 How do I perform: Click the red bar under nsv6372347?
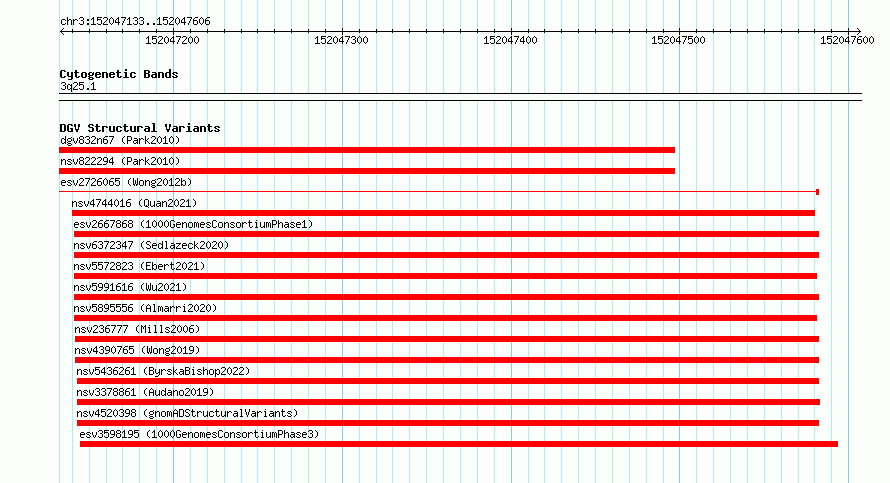point(446,255)
